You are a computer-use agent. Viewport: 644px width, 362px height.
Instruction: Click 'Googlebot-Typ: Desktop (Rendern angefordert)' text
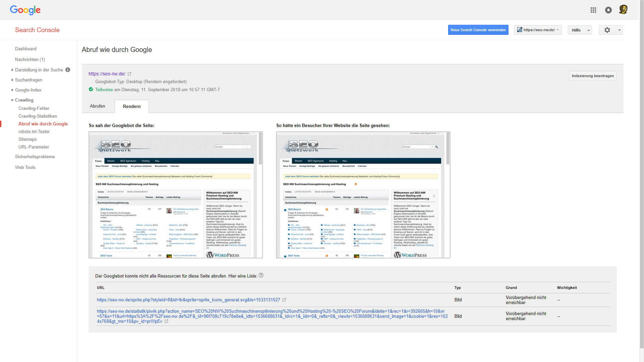pos(141,81)
